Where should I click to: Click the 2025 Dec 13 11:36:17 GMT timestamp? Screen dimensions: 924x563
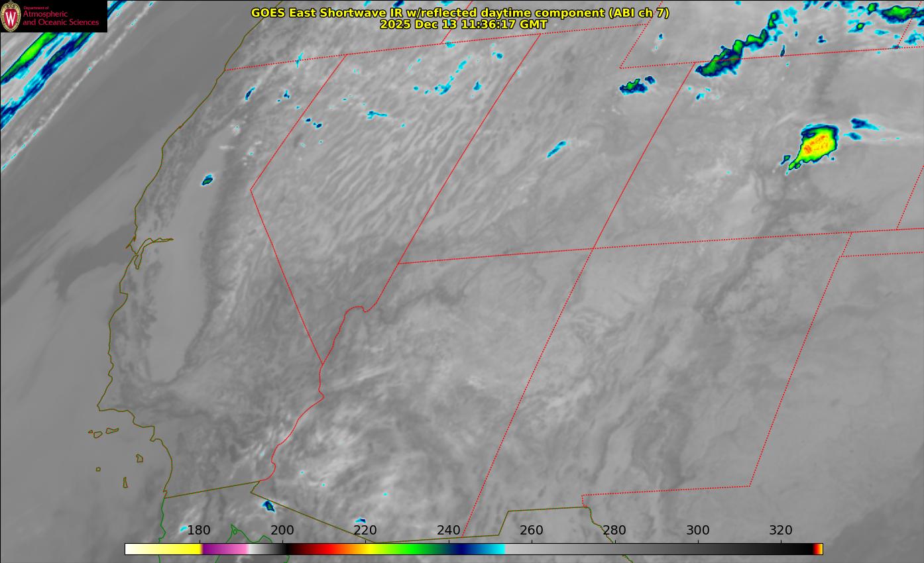click(x=463, y=25)
